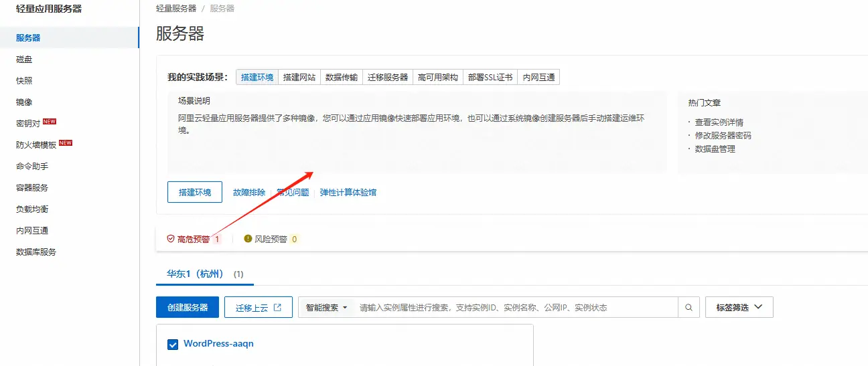Select the 内网互通 scenario tab

[538, 78]
